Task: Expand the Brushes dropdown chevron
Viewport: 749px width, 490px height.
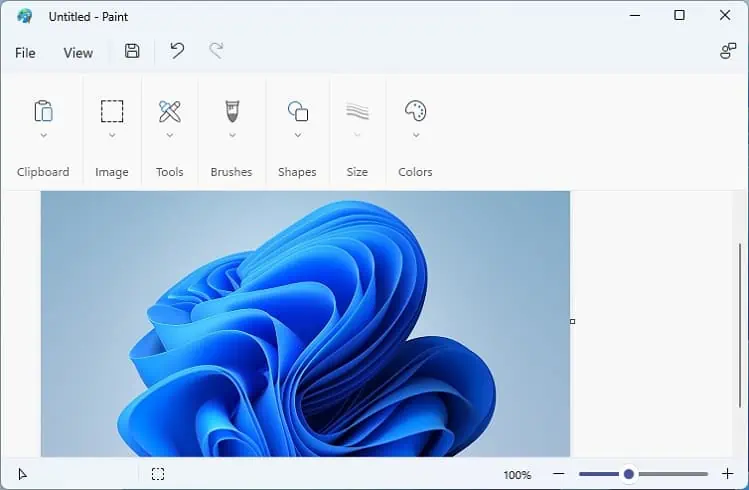Action: [232, 136]
